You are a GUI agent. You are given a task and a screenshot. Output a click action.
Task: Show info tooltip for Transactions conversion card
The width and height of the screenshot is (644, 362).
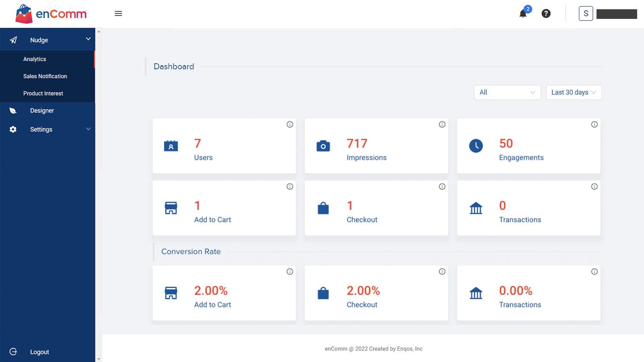pos(594,271)
